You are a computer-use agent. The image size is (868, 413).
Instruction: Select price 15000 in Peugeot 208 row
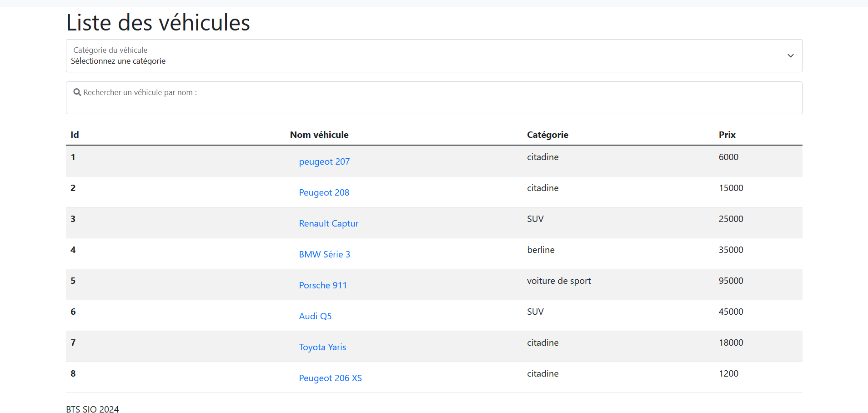click(x=731, y=188)
